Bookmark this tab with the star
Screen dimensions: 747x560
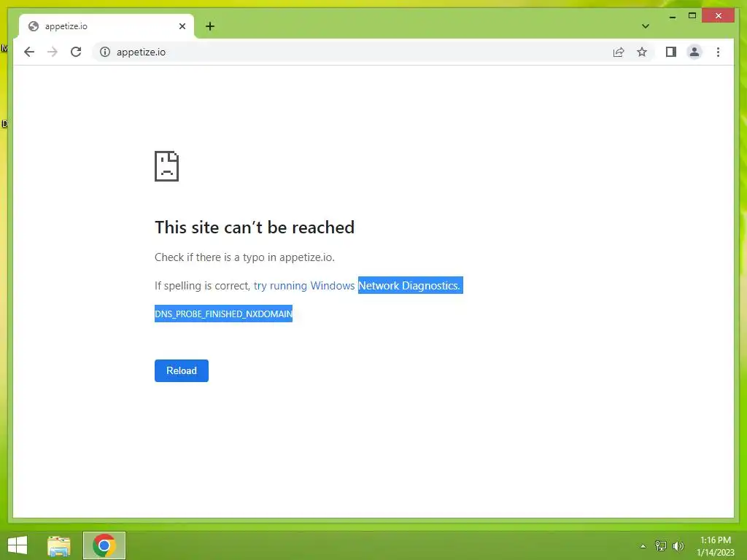(642, 52)
